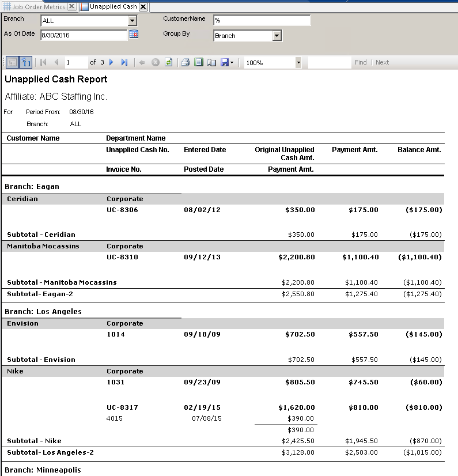Select the Unapplied Cash tab
The width and height of the screenshot is (458, 476).
coord(113,7)
